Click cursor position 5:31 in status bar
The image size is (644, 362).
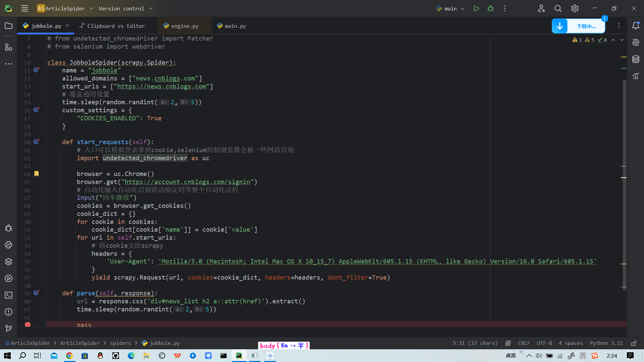475,343
